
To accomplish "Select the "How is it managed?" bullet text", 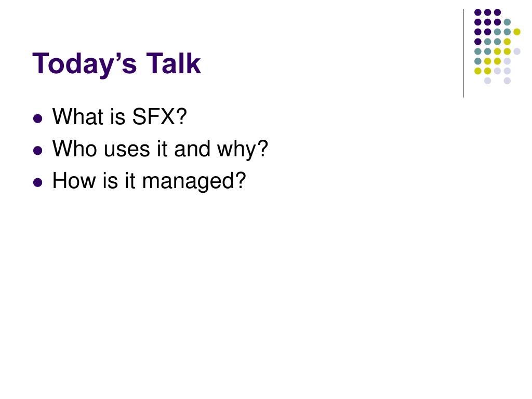I will pos(149,181).
